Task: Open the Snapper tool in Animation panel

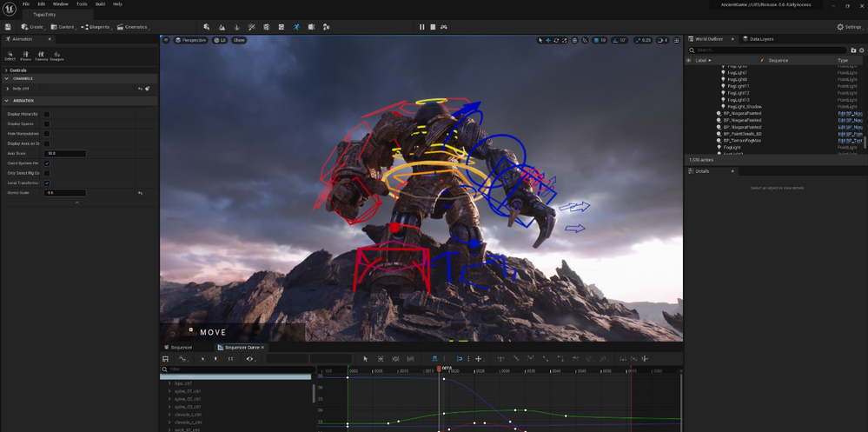Action: point(56,56)
